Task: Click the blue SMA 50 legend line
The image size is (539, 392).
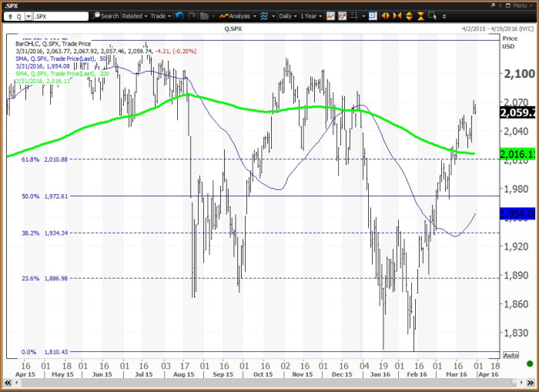Action: coord(61,59)
